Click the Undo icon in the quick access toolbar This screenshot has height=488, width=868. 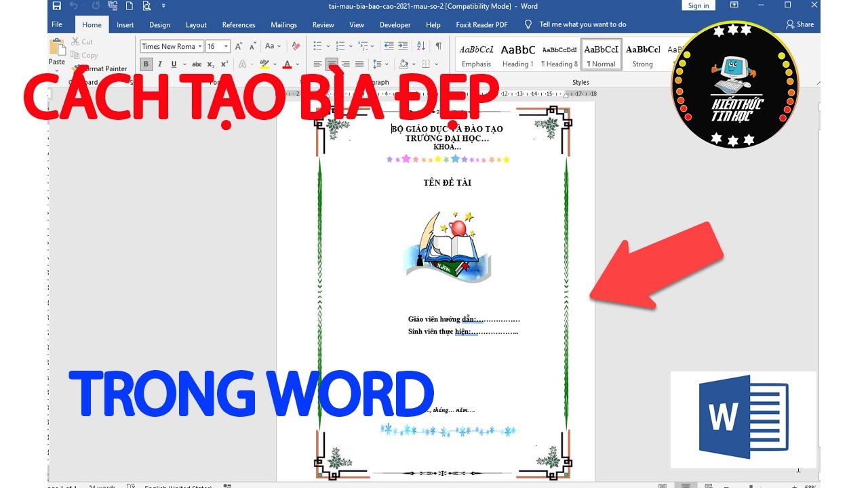tap(73, 6)
